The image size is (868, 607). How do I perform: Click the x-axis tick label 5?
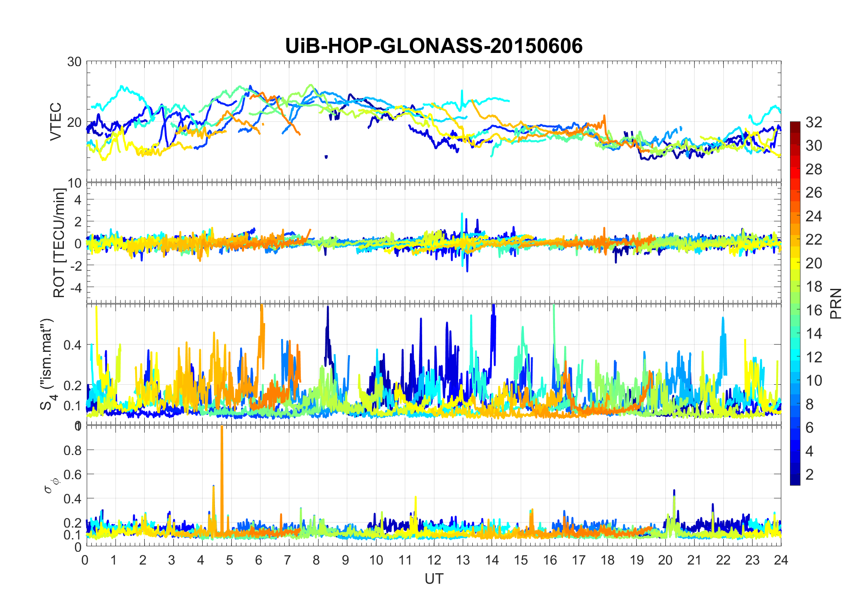pyautogui.click(x=230, y=560)
